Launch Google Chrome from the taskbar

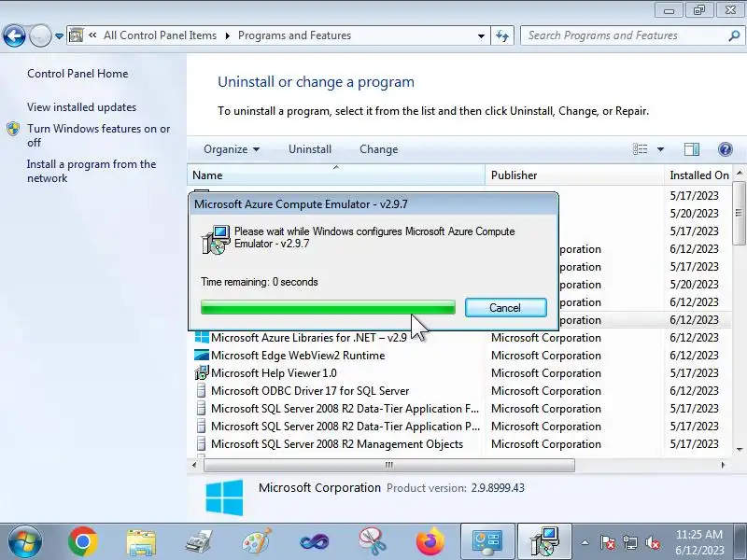(83, 542)
